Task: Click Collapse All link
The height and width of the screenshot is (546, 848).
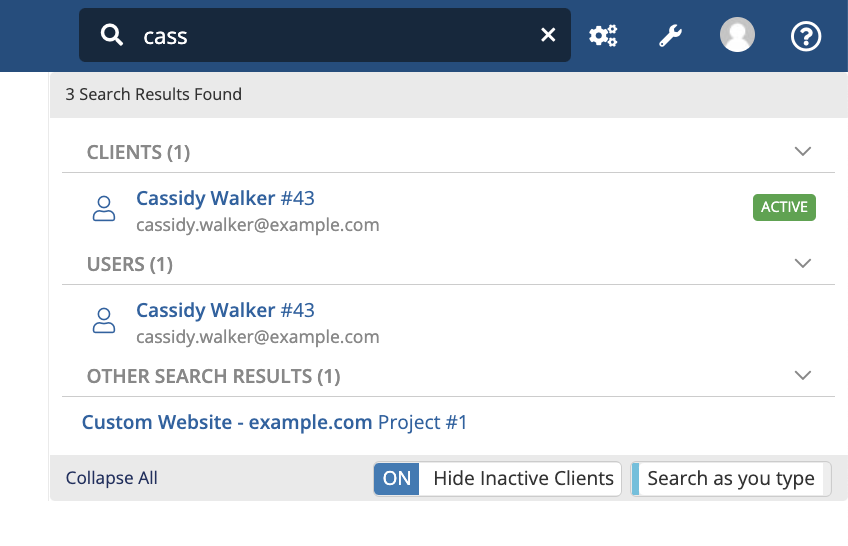Action: [111, 478]
